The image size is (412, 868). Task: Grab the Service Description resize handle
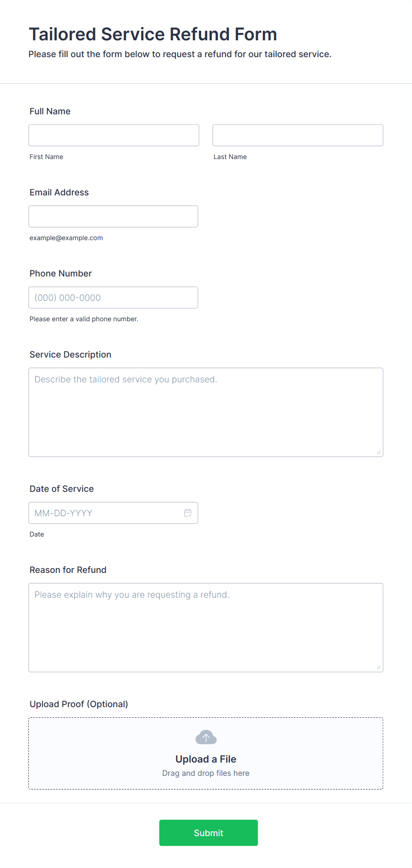379,452
